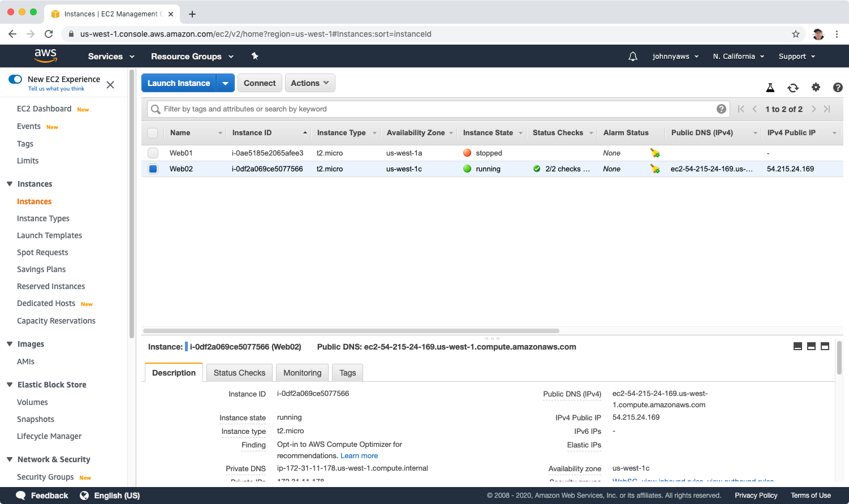
Task: Click the sidebar vertical scrollbar
Action: pyautogui.click(x=132, y=204)
